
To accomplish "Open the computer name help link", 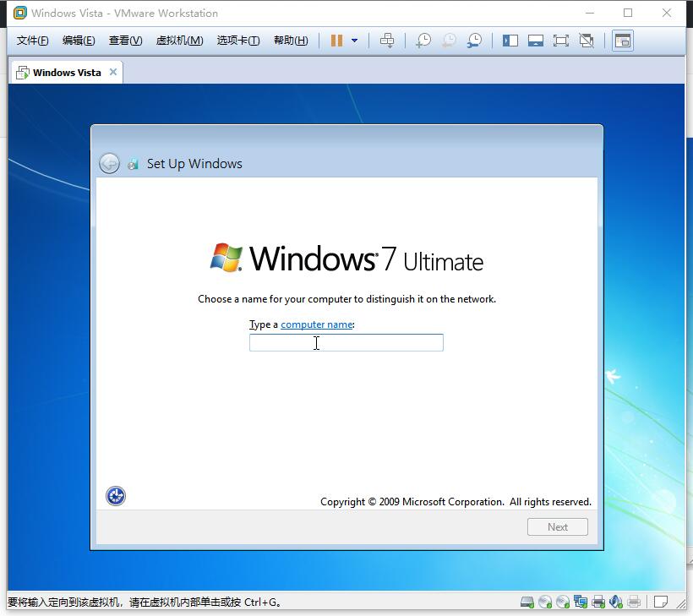I will 316,324.
